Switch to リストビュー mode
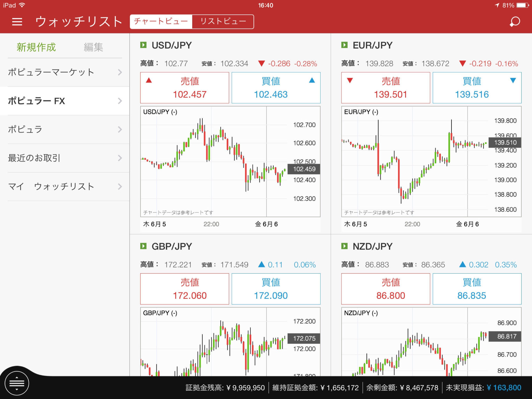The image size is (532, 399). [223, 22]
